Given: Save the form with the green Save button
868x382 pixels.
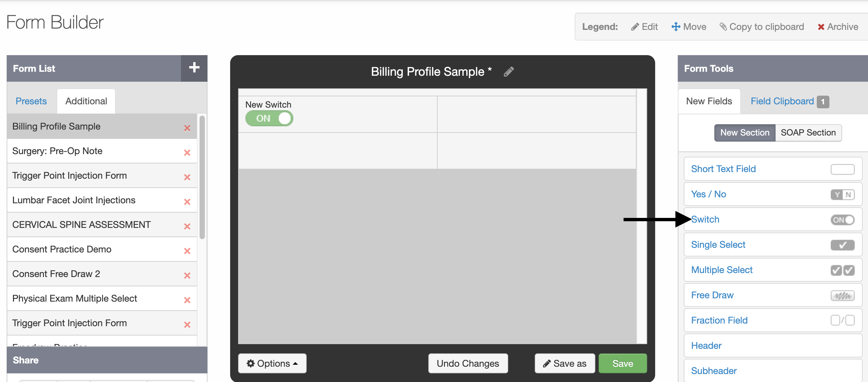Looking at the screenshot, I should [622, 363].
